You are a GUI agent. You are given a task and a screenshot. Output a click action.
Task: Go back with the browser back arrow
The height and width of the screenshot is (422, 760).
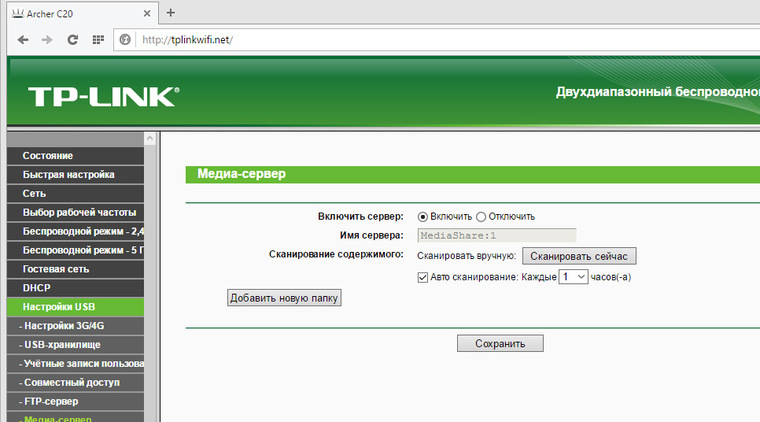pyautogui.click(x=23, y=40)
